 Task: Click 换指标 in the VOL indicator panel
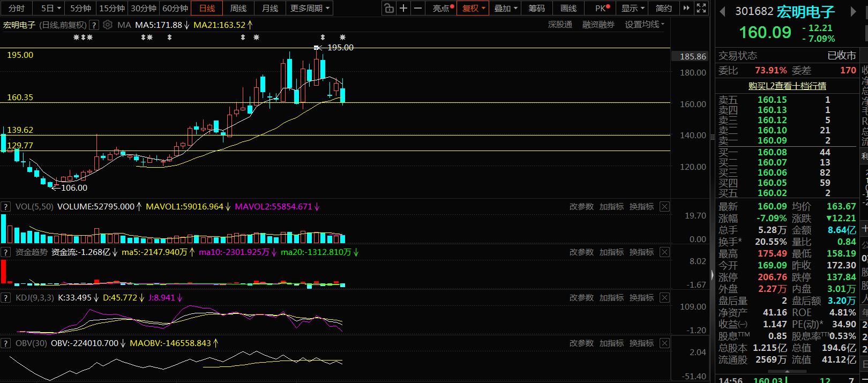tap(641, 207)
